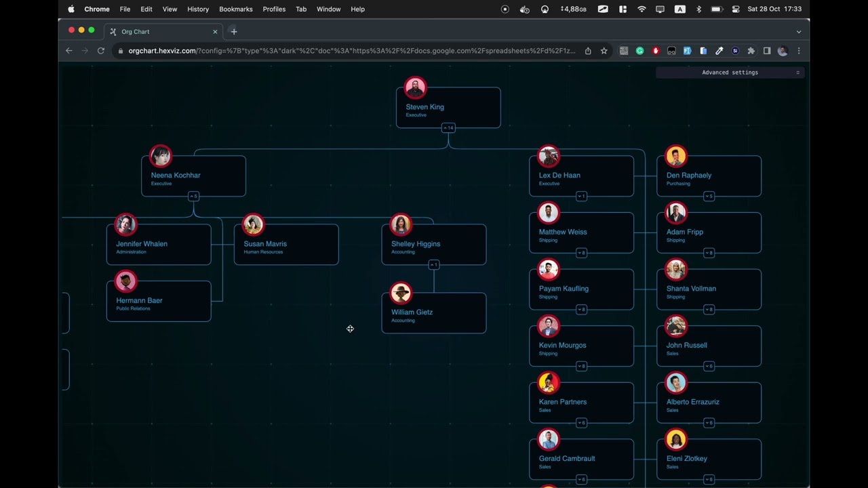Expand John Russell's reports toggle
Image resolution: width=868 pixels, height=488 pixels.
tap(709, 366)
